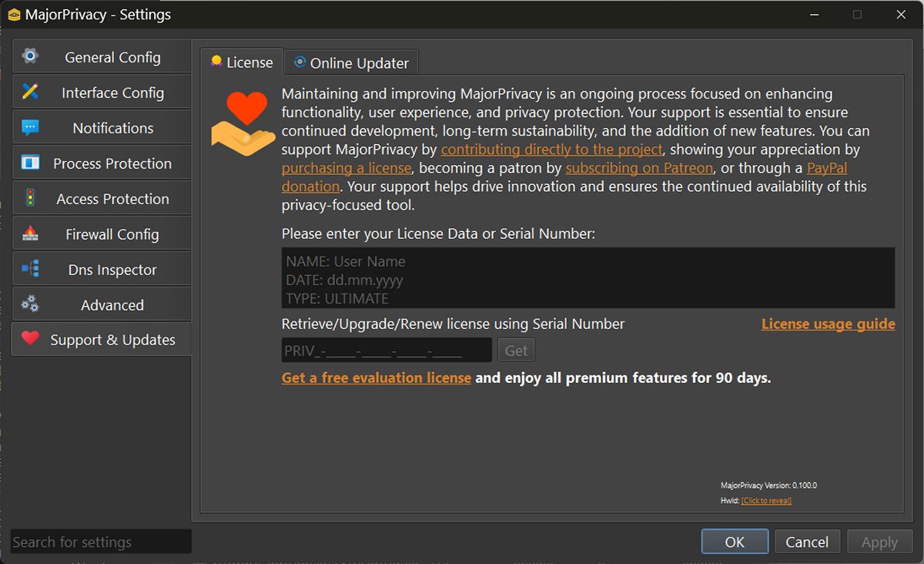924x564 pixels.
Task: Click the Notifications speech bubble icon
Action: [x=30, y=127]
